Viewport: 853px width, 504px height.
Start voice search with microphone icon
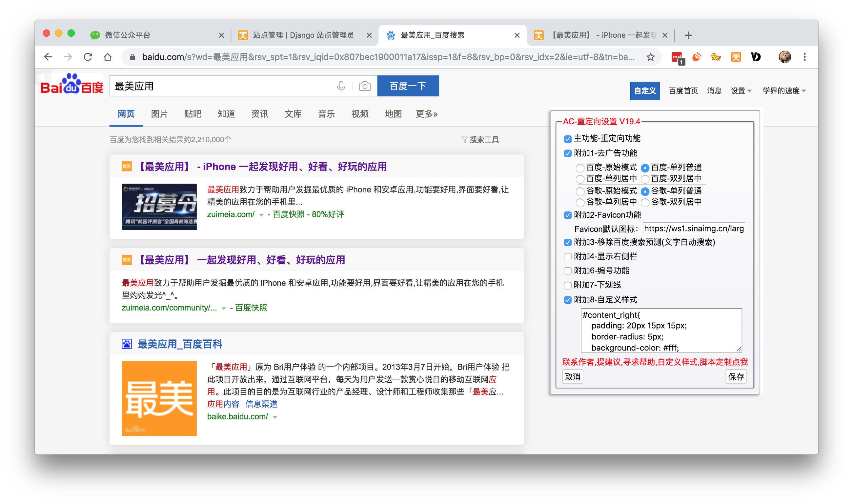[341, 86]
